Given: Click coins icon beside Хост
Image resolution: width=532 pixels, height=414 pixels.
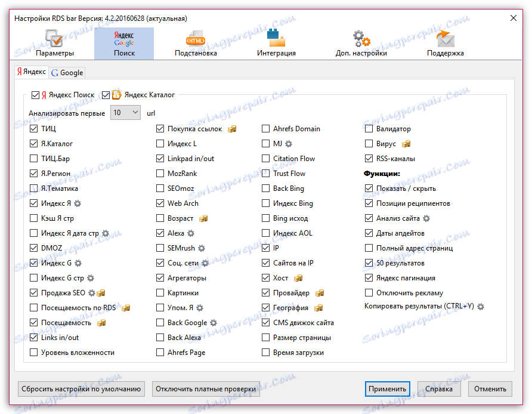Looking at the screenshot, I should 298,278.
